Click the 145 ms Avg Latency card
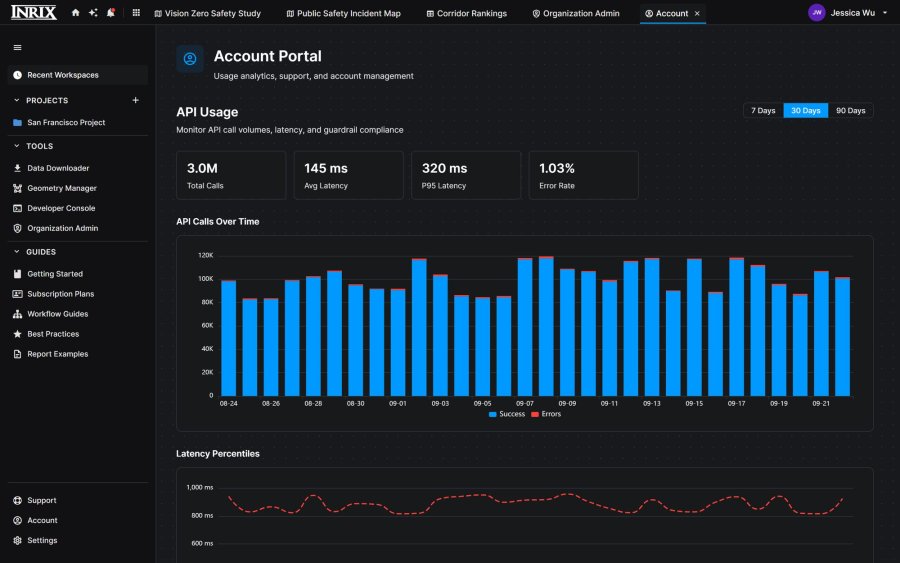The width and height of the screenshot is (900, 563). coord(348,176)
